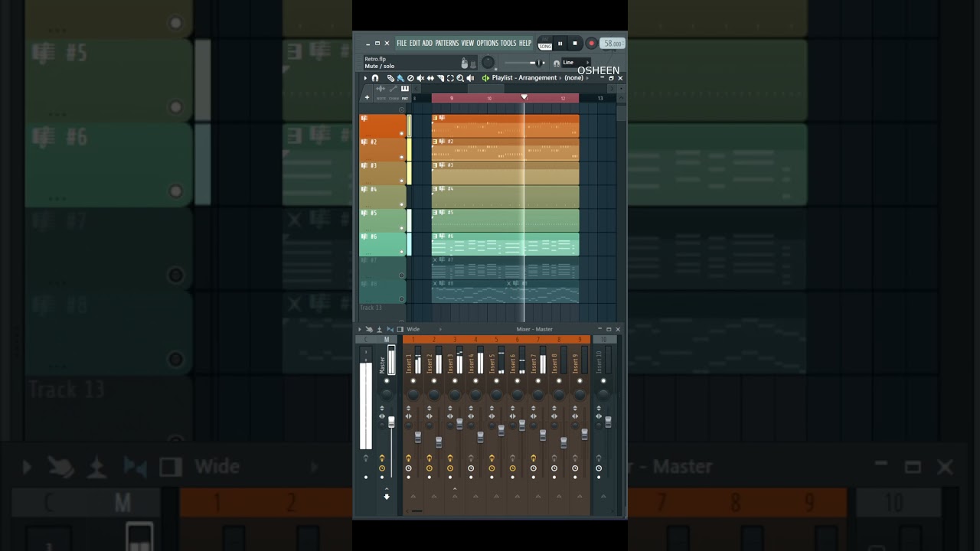Screen dimensions: 980x551
Task: Open the VIEW menu
Action: point(468,44)
